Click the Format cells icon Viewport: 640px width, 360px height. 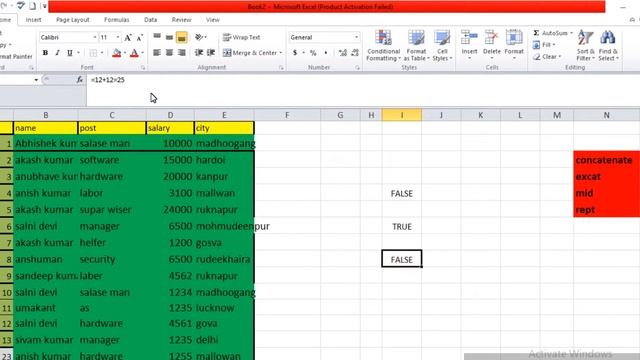[x=514, y=38]
